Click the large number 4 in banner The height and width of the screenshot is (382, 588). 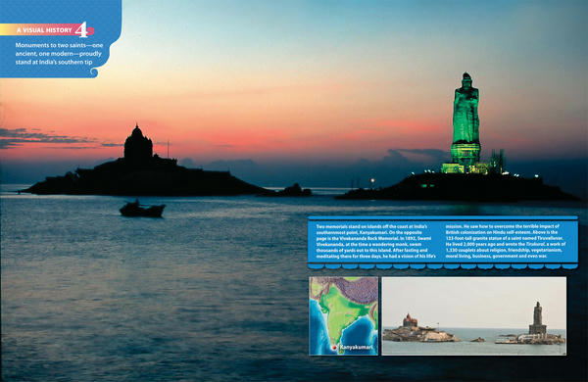click(x=81, y=29)
